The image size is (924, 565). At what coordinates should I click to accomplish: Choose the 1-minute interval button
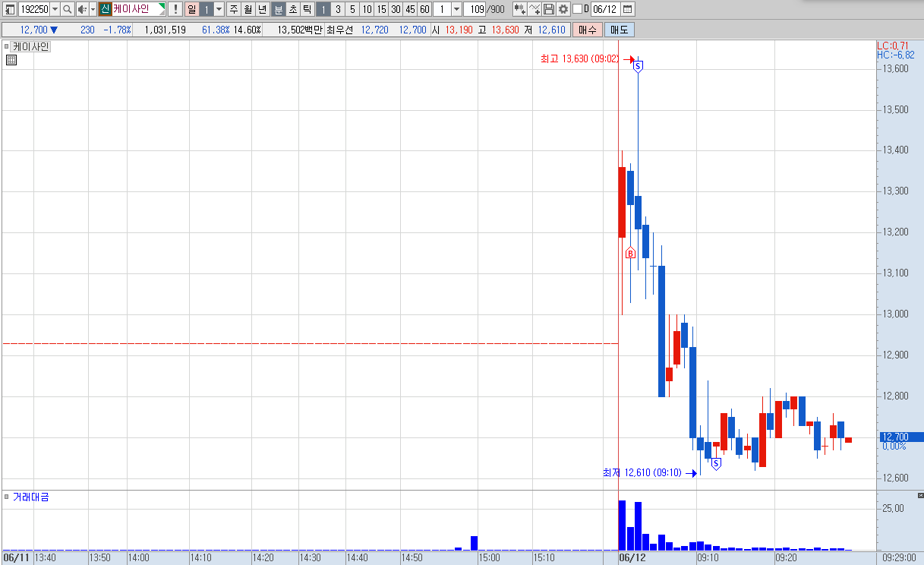(x=323, y=9)
